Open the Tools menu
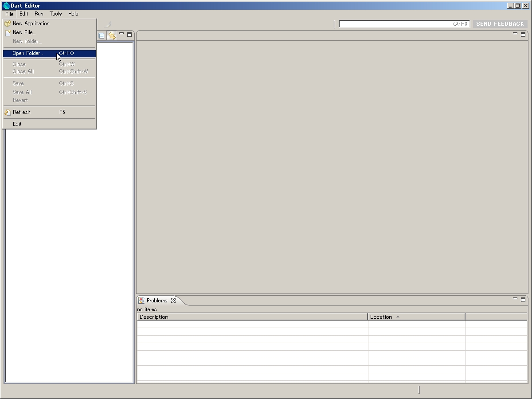Image resolution: width=532 pixels, height=399 pixels. pyautogui.click(x=56, y=14)
